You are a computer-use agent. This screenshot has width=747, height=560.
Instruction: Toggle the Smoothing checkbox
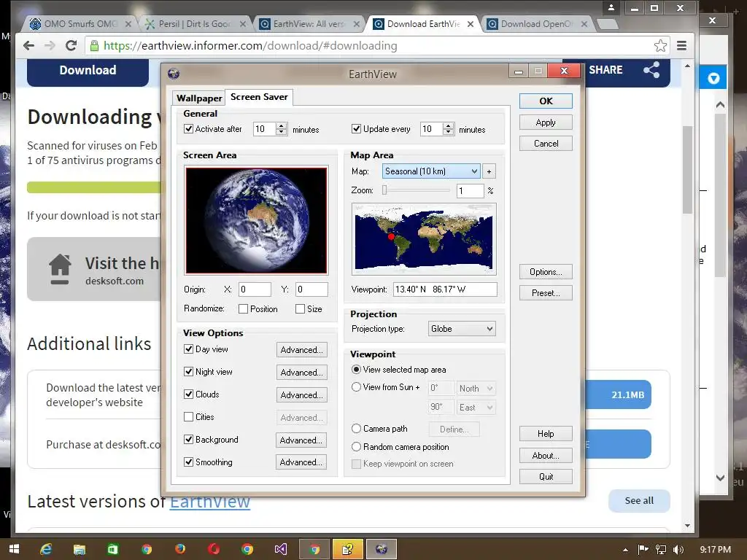tap(189, 462)
